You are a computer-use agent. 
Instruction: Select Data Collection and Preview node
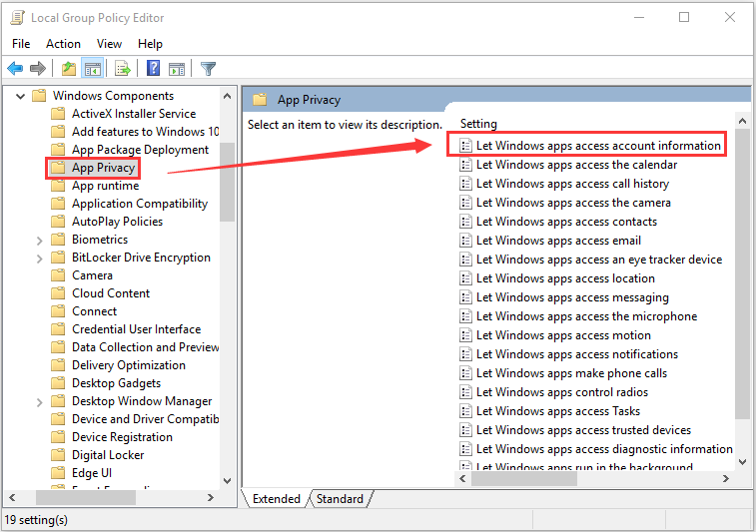145,347
